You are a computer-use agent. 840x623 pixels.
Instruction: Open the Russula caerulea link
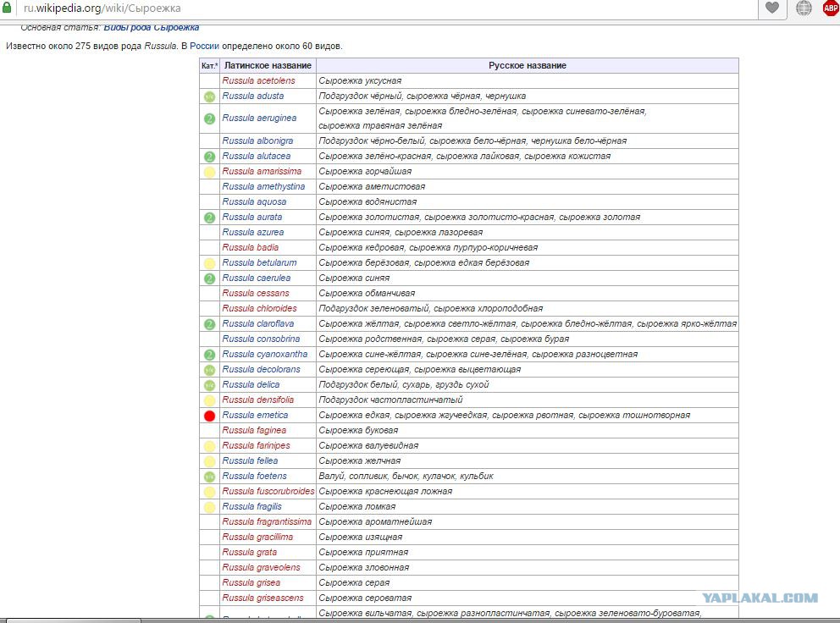pos(257,278)
